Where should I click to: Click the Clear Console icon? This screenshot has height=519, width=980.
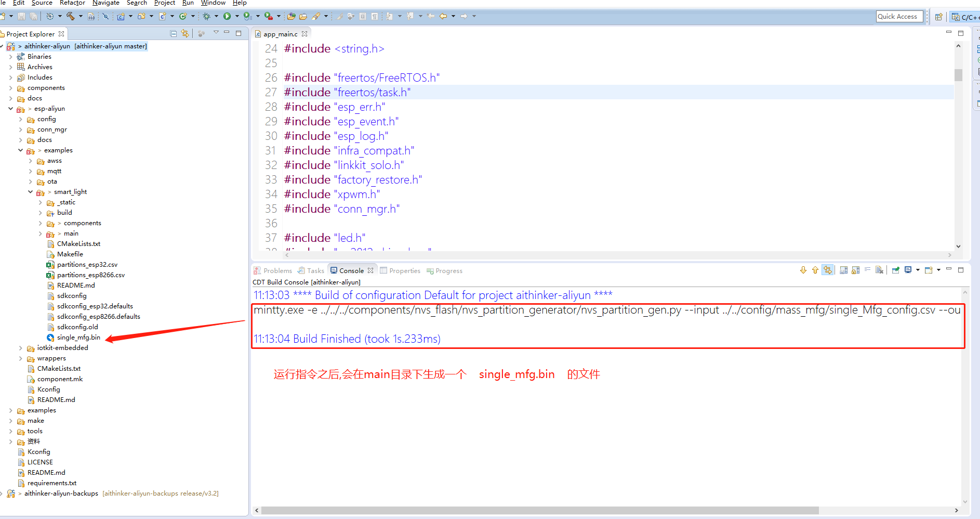pyautogui.click(x=879, y=270)
